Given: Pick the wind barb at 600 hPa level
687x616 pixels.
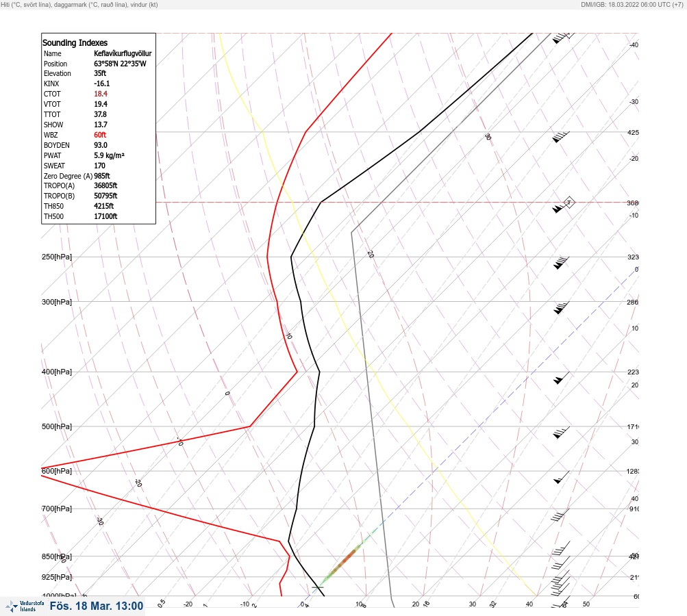Looking at the screenshot, I should (x=561, y=477).
